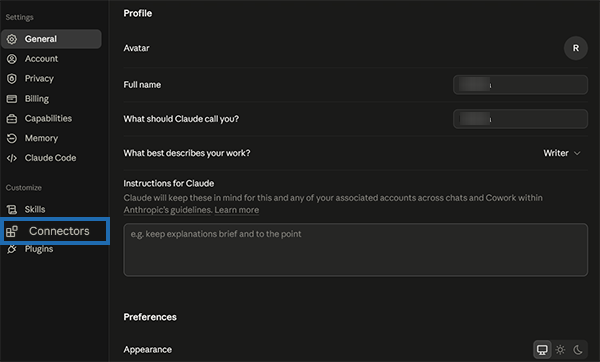Open Connectors under Customize
Image resolution: width=600 pixels, height=362 pixels.
click(55, 231)
